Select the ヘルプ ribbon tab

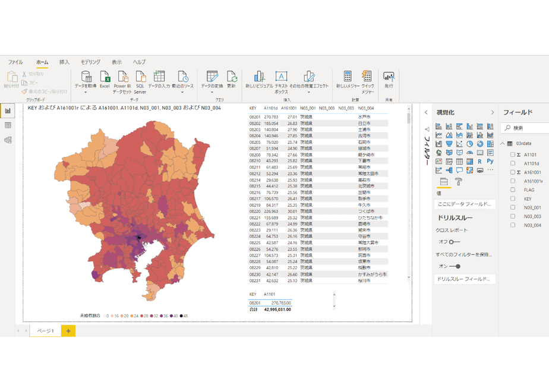coord(139,62)
